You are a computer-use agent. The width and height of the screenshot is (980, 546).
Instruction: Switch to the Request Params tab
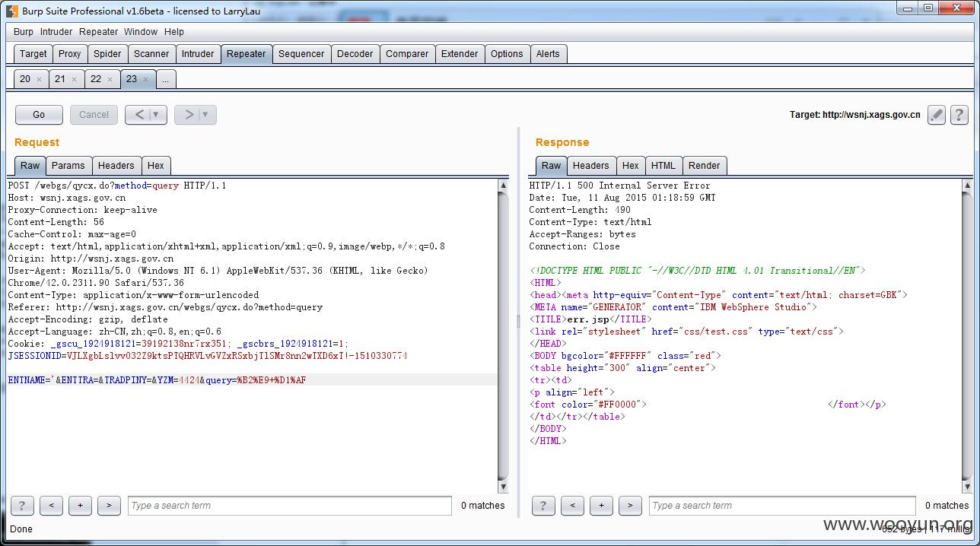[68, 166]
